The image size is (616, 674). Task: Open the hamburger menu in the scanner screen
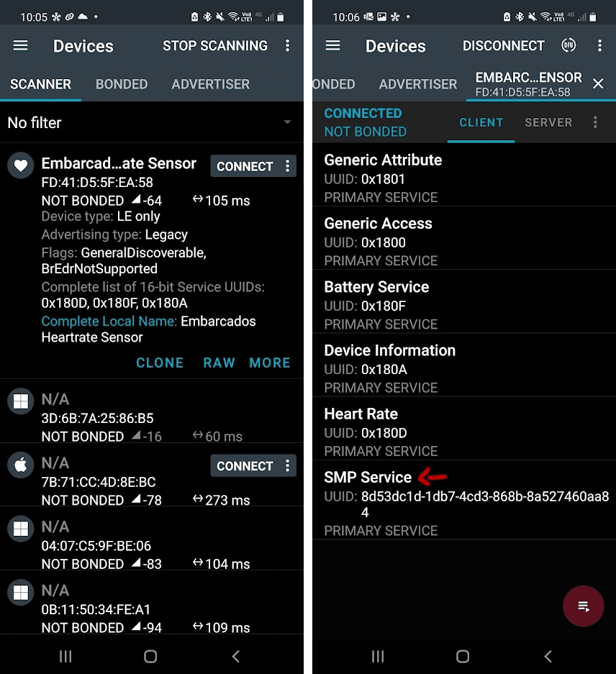(x=20, y=45)
